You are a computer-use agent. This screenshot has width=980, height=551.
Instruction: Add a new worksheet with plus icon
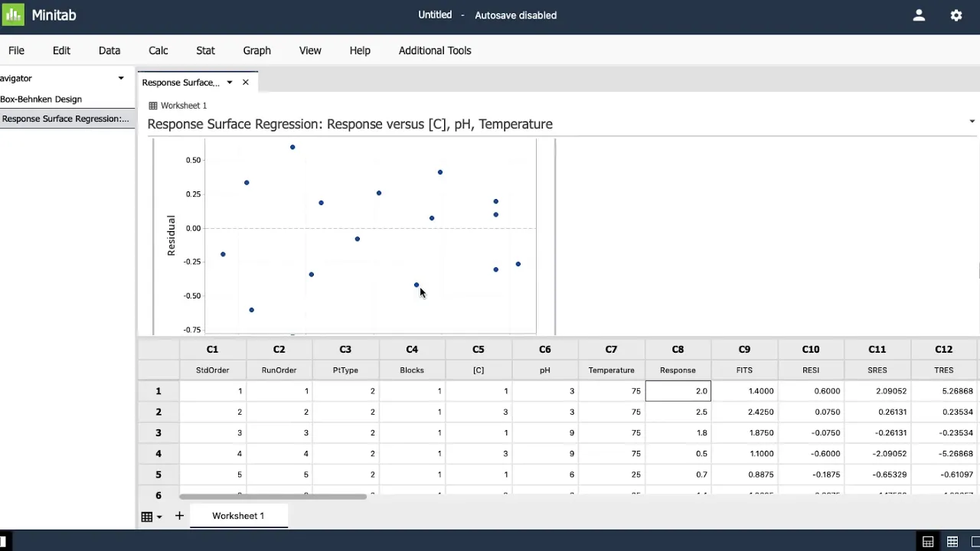click(179, 516)
